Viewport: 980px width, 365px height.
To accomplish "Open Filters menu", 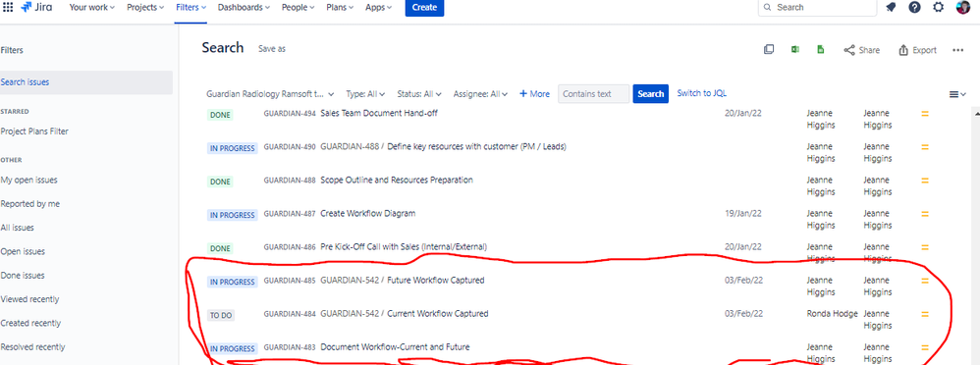I will (x=191, y=8).
